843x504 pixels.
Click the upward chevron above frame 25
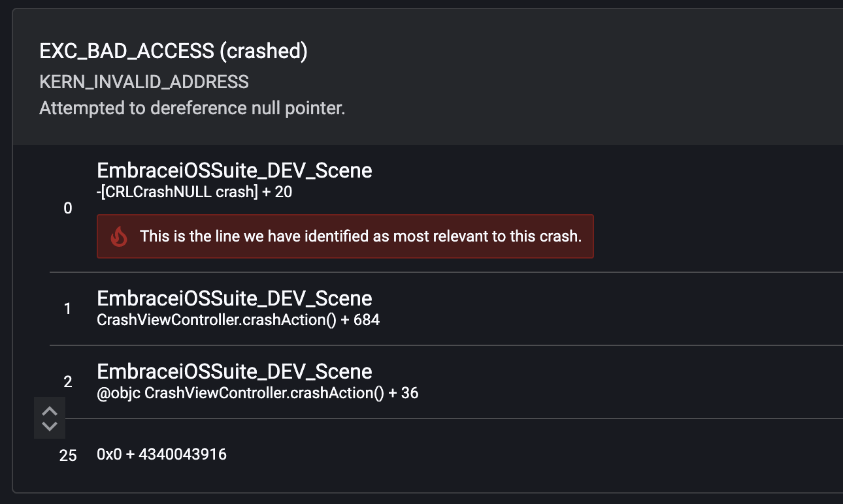pos(50,411)
